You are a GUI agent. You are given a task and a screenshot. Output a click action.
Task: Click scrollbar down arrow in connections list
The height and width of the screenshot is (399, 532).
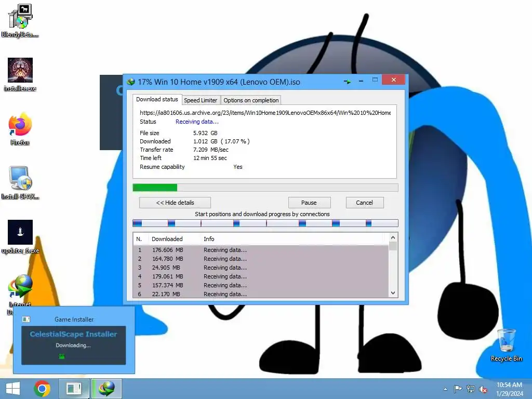393,293
